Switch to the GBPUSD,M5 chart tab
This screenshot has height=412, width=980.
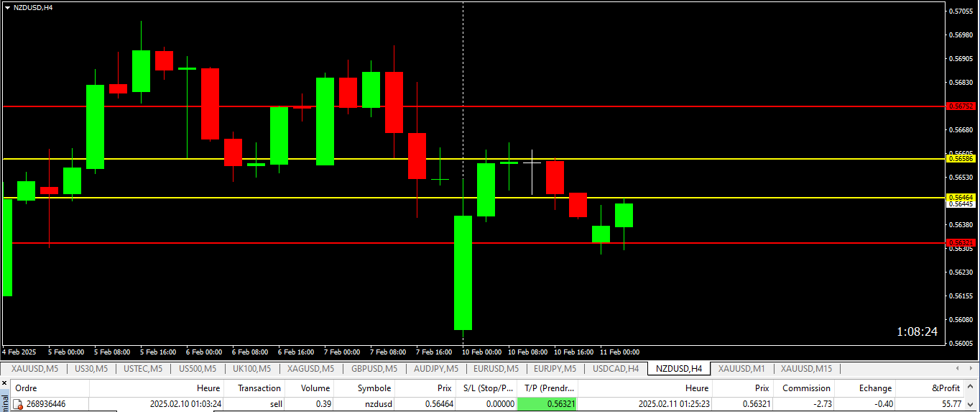pyautogui.click(x=374, y=369)
